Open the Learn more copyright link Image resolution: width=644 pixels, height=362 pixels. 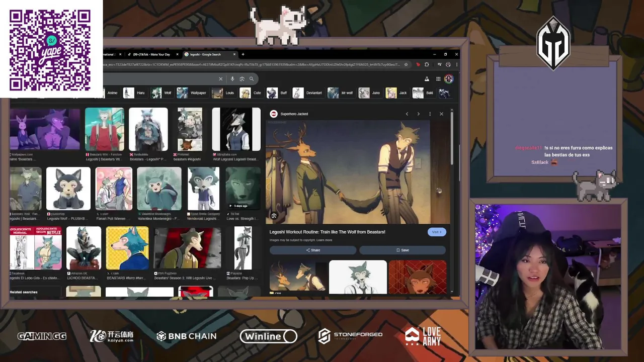324,240
